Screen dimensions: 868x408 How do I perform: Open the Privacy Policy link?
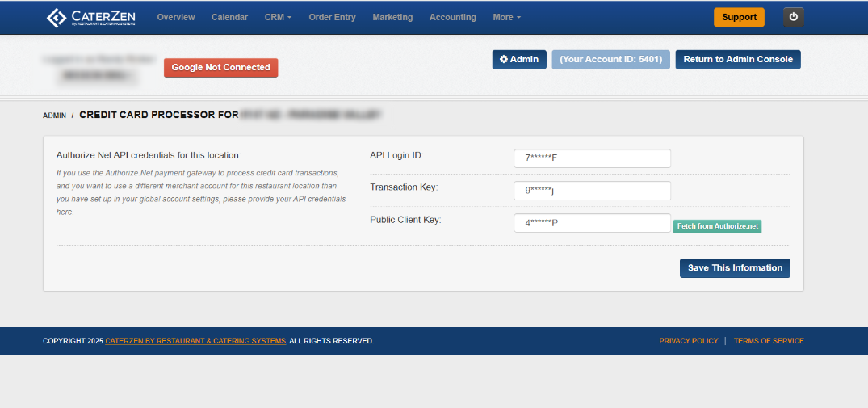(688, 341)
